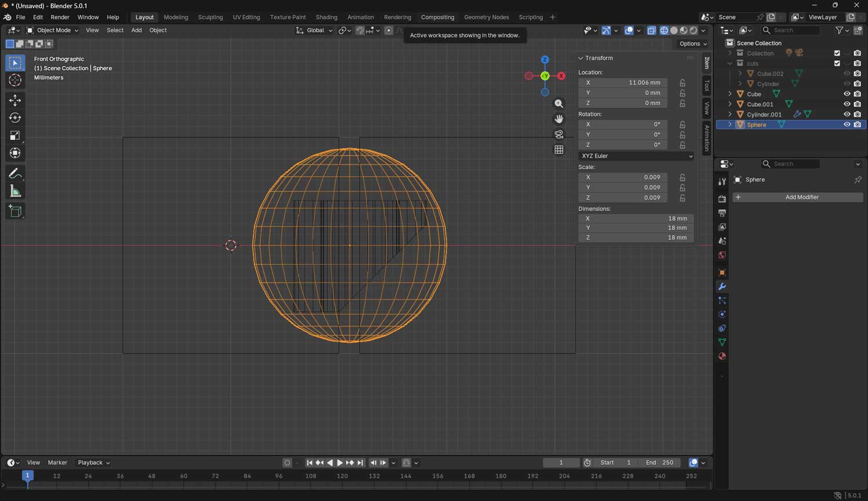Open the Render menu
The width and height of the screenshot is (868, 501).
point(60,17)
